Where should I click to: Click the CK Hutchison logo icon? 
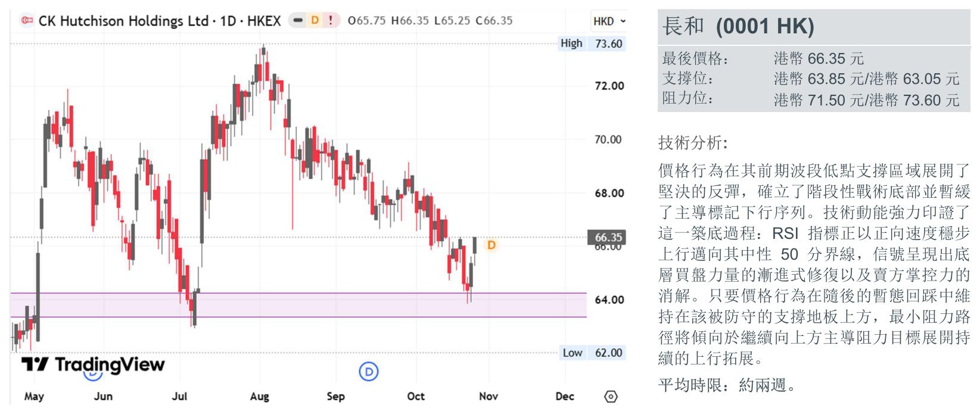click(27, 21)
